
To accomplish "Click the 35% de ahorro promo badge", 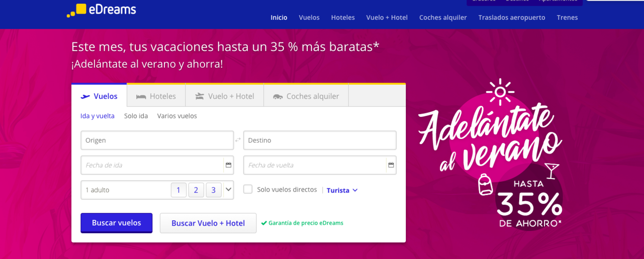I will (529, 203).
